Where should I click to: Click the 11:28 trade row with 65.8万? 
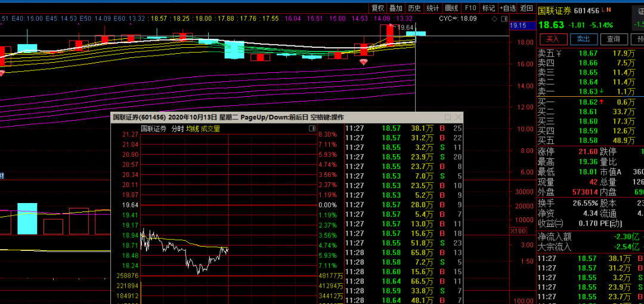tap(404, 252)
